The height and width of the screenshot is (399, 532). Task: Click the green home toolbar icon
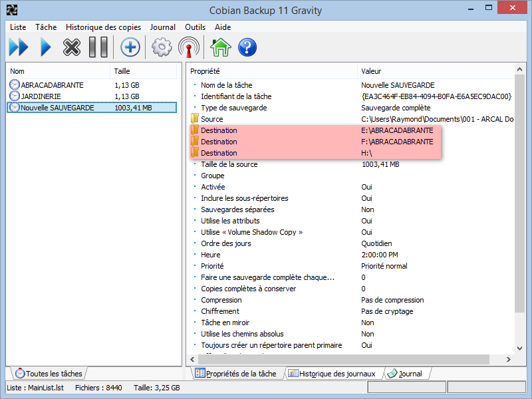[x=221, y=47]
